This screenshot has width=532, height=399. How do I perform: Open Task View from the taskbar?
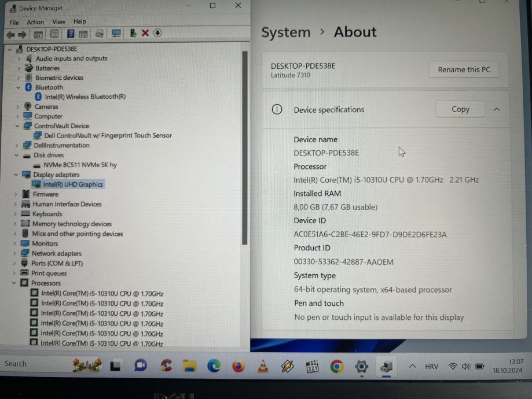[115, 366]
